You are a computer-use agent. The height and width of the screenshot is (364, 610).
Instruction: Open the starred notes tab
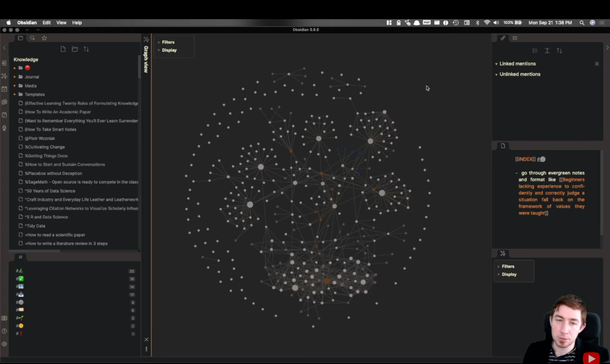(x=44, y=38)
